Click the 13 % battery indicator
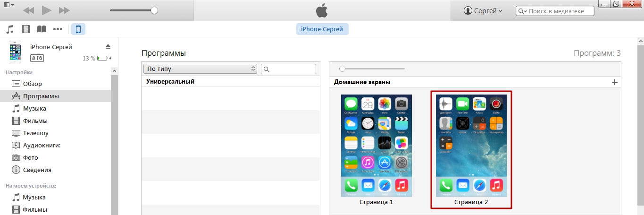 [x=98, y=59]
